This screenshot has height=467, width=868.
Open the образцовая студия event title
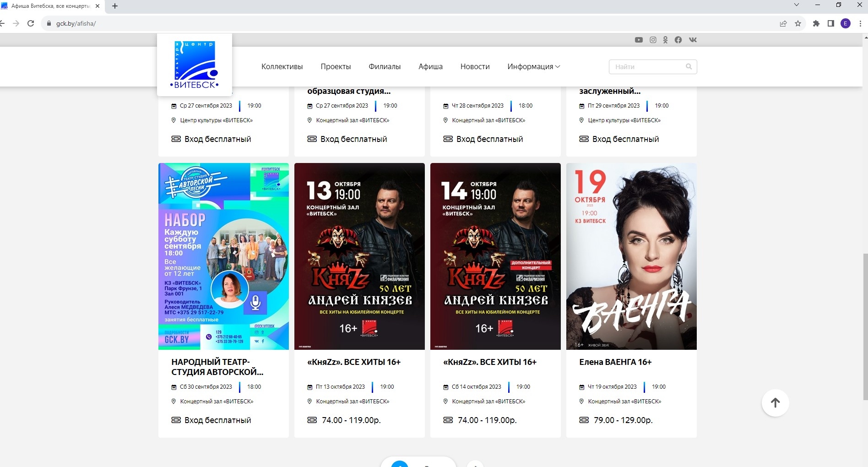click(349, 91)
